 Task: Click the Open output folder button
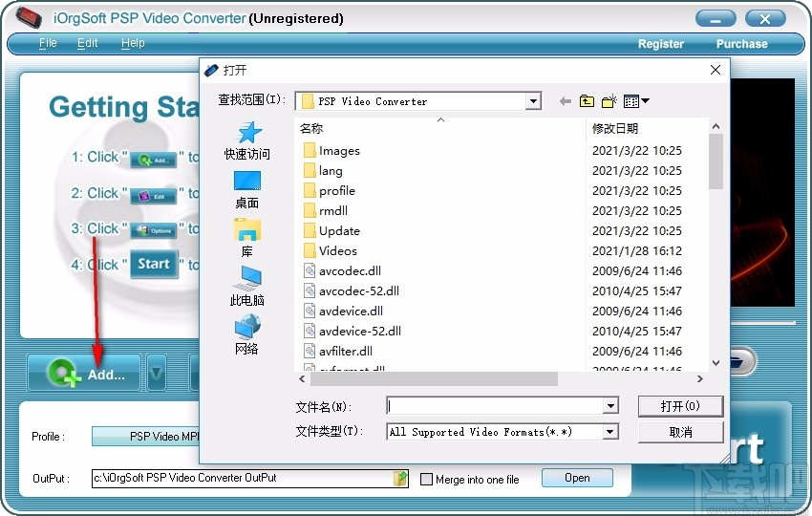point(577,478)
